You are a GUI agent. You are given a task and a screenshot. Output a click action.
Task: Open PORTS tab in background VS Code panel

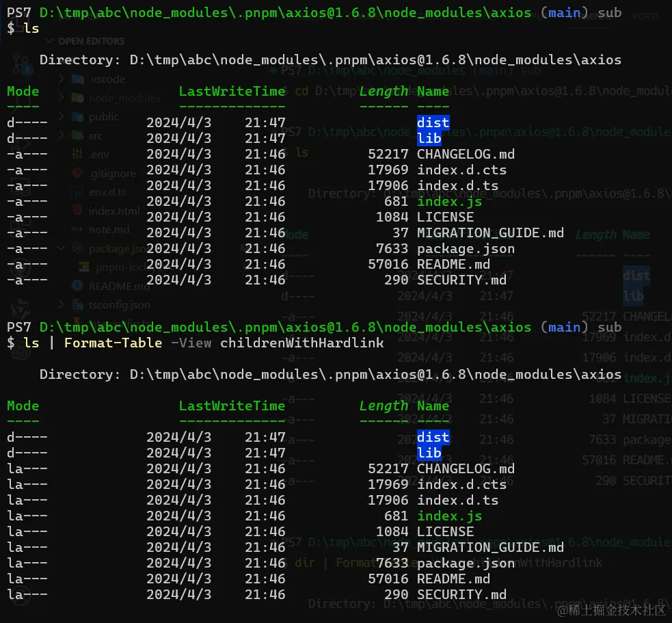646,16
